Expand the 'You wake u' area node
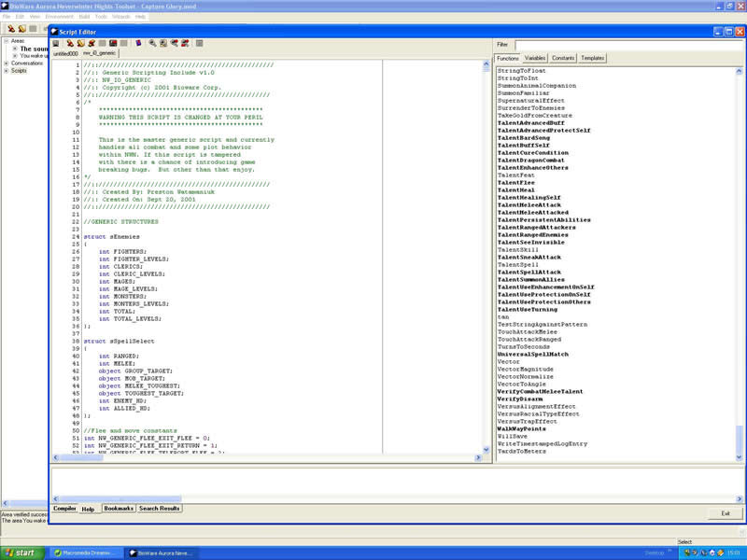The height and width of the screenshot is (560, 747). (x=15, y=56)
